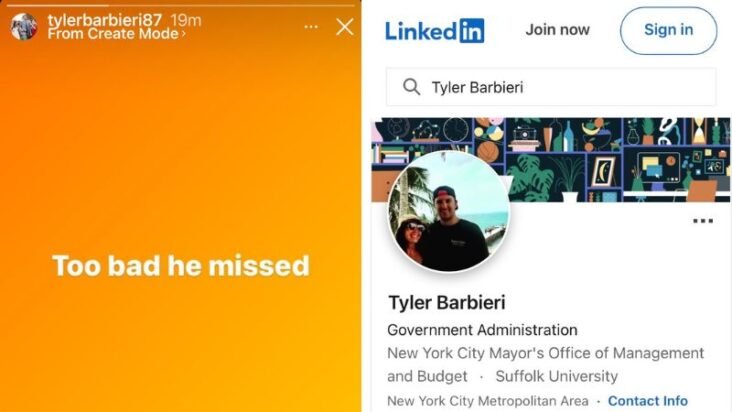Open the profile more options ellipsis
The image size is (732, 412).
[x=703, y=221]
